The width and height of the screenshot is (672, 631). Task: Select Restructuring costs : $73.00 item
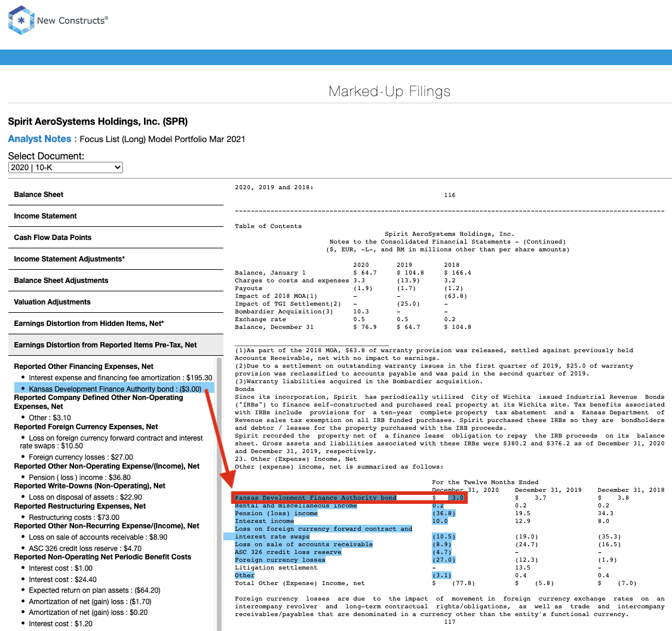pos(74,518)
